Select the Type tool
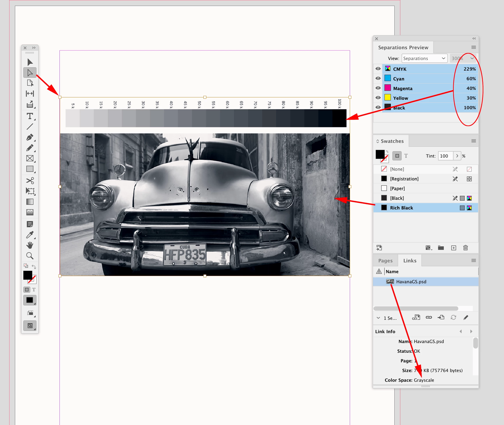The height and width of the screenshot is (425, 504). coord(30,116)
